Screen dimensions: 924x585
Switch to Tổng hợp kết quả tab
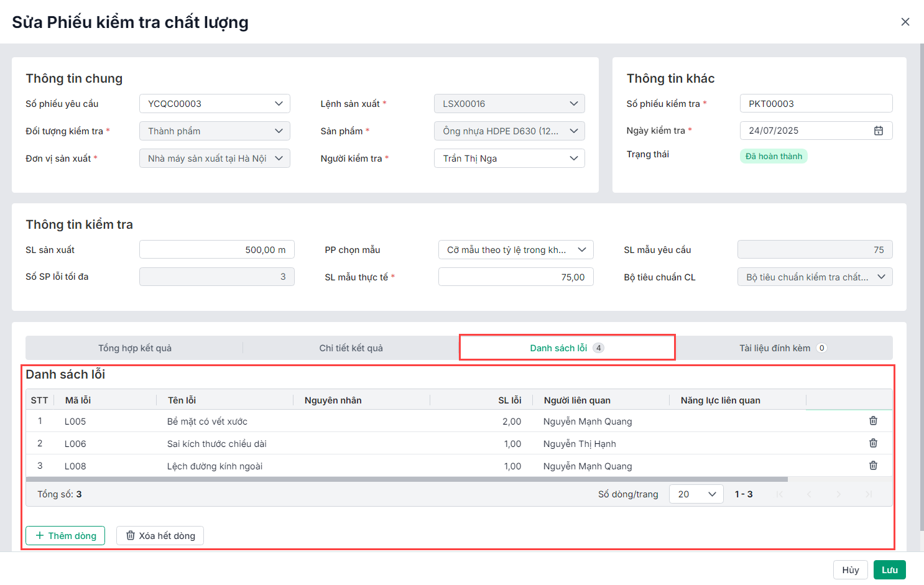[134, 348]
